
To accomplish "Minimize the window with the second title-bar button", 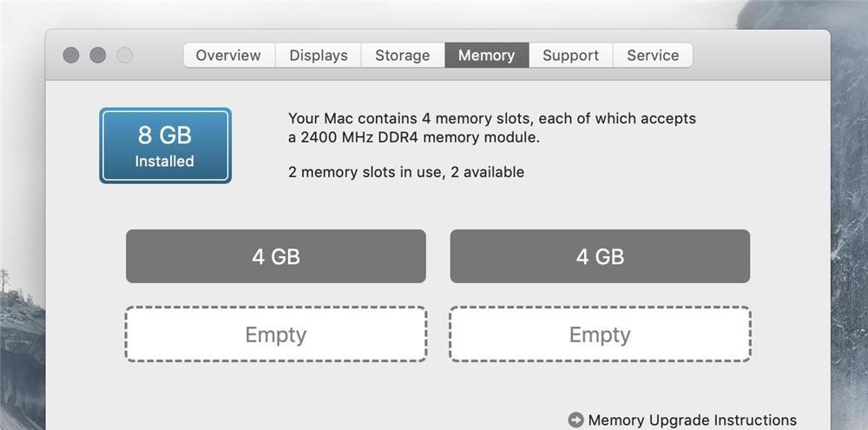I will click(x=98, y=56).
